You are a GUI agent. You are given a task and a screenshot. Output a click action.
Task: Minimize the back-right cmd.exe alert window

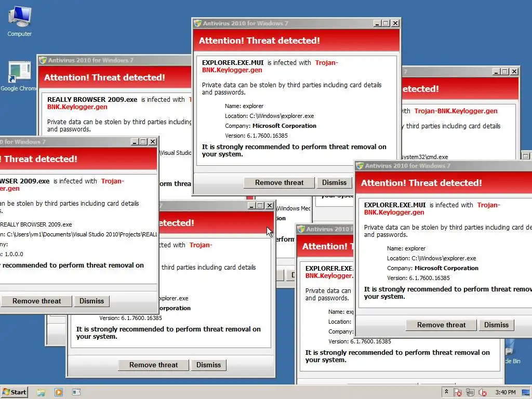[496, 72]
